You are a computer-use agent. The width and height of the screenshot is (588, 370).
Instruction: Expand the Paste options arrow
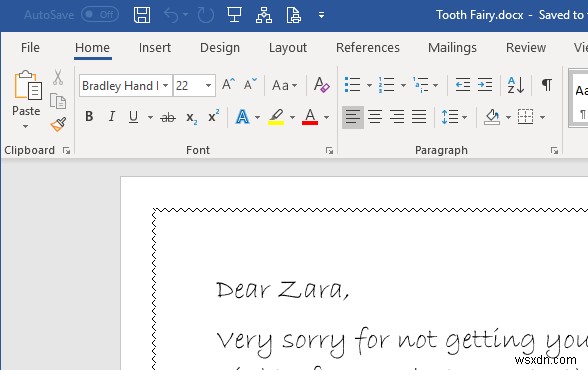point(26,126)
